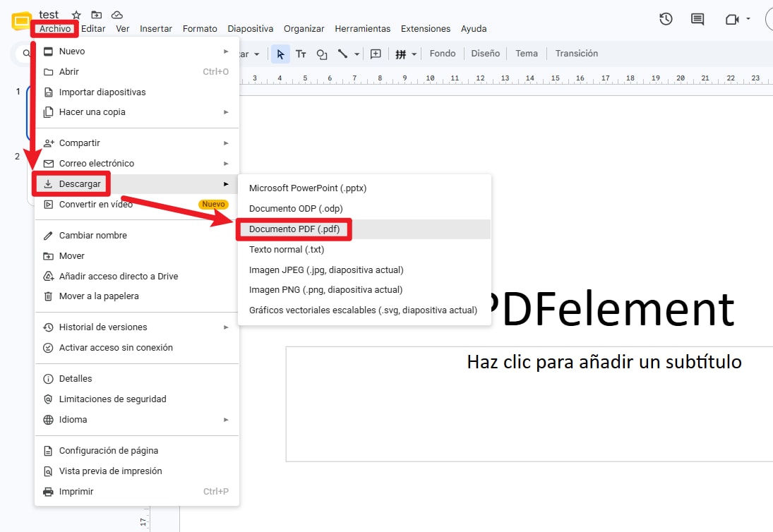Open the Archivo menu
773x532 pixels.
click(55, 28)
